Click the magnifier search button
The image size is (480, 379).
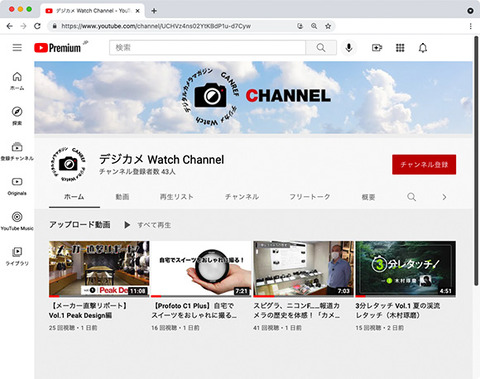[321, 48]
